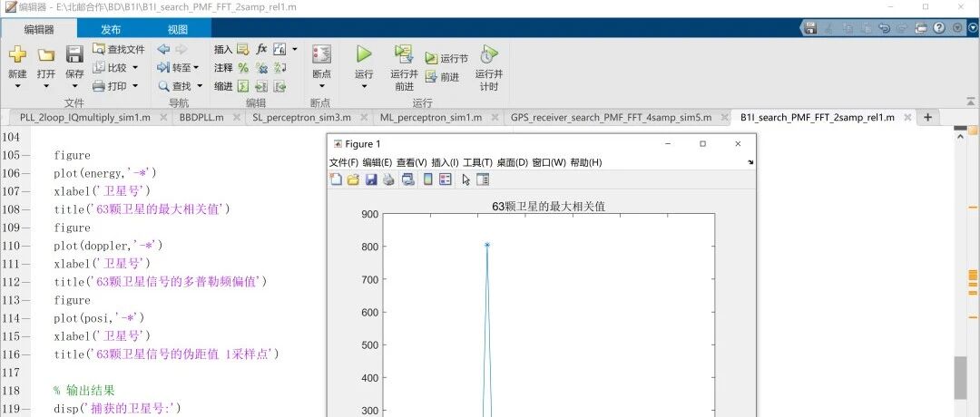The height and width of the screenshot is (417, 980).
Task: Open the 文件(F) menu in Figure 1
Action: (344, 162)
